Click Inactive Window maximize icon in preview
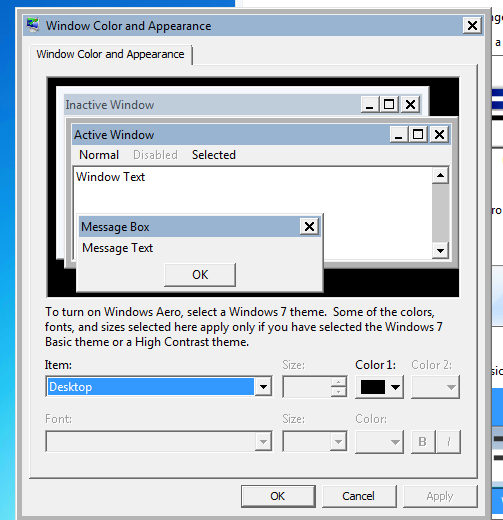Viewport: 503px width, 520px height. (x=389, y=105)
